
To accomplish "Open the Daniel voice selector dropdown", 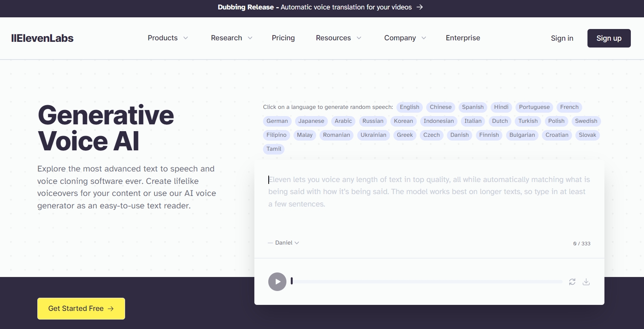I will 287,243.
